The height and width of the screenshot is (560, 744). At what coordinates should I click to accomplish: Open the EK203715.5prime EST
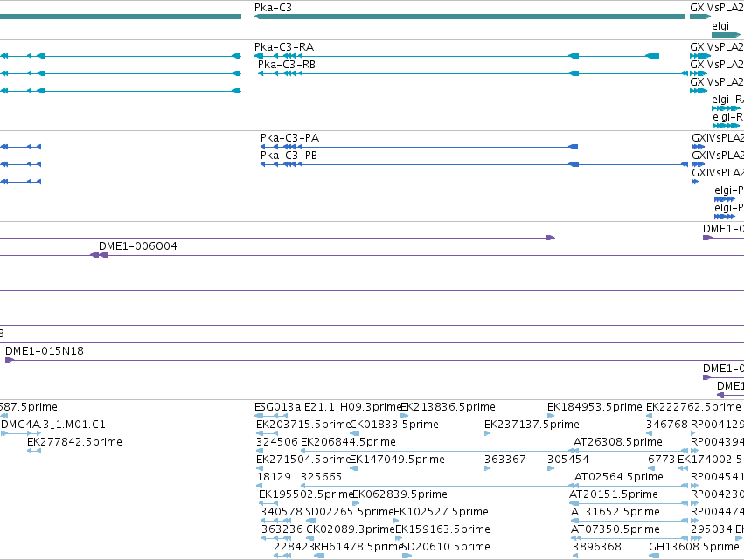(303, 425)
